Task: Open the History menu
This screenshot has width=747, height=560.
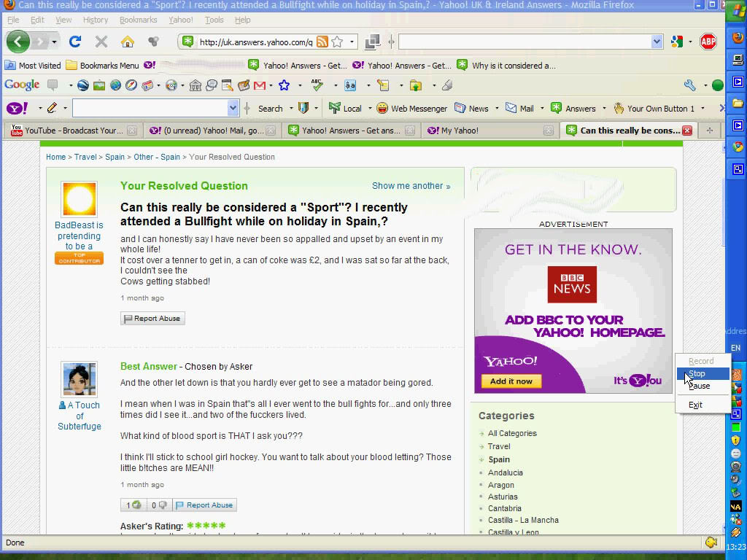Action: (96, 20)
